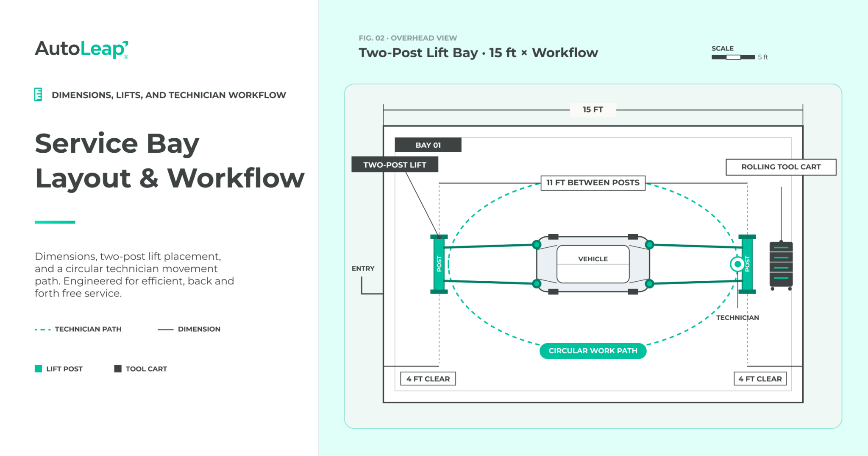Click the Two-Post Lift Bay heading
This screenshot has width=868, height=456.
tap(479, 53)
